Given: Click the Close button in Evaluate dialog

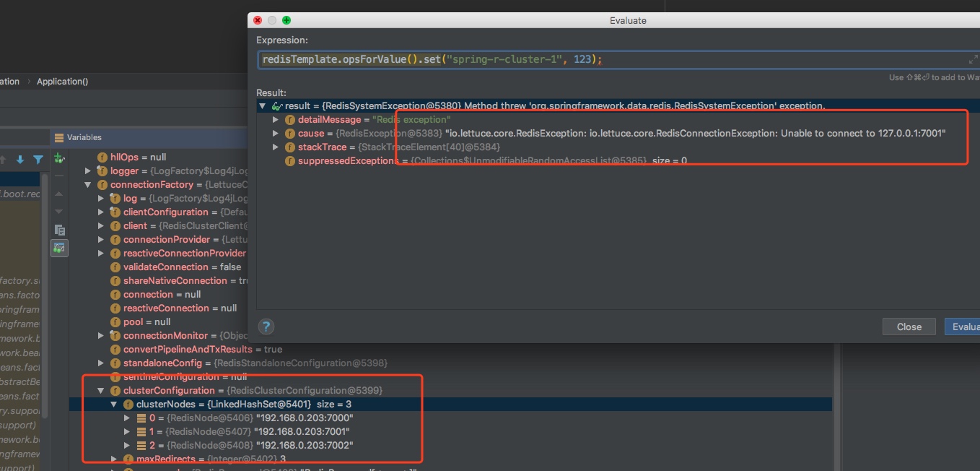Looking at the screenshot, I should pos(909,327).
